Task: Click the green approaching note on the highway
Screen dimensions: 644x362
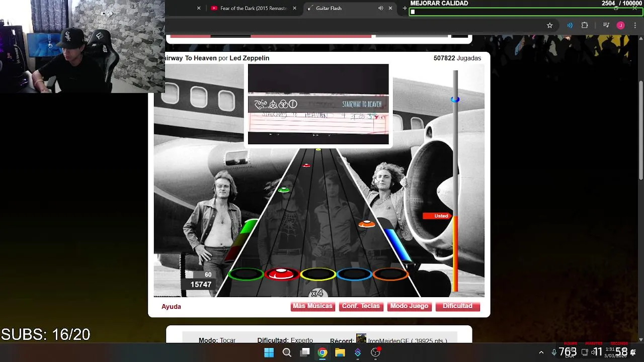Action: 284,190
